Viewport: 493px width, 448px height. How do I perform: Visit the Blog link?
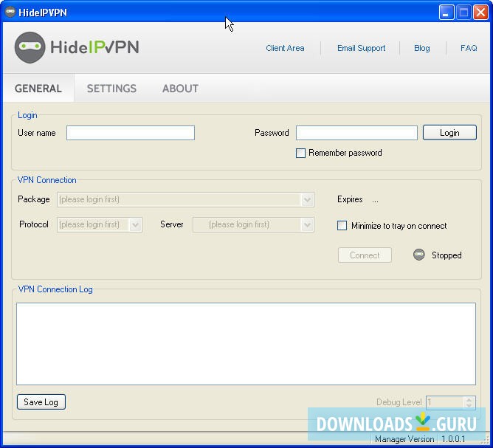(x=421, y=48)
